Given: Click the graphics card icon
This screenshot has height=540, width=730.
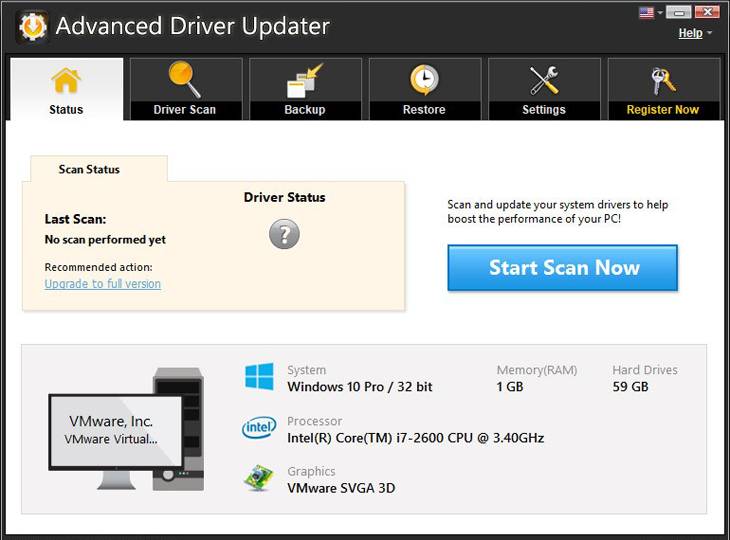Looking at the screenshot, I should [x=259, y=478].
